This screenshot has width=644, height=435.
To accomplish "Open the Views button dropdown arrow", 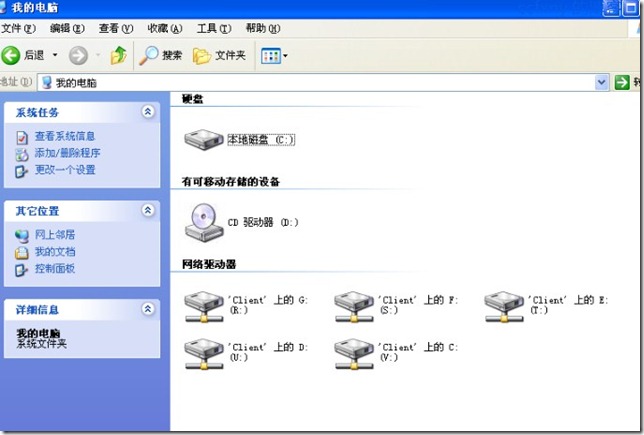I will point(285,55).
